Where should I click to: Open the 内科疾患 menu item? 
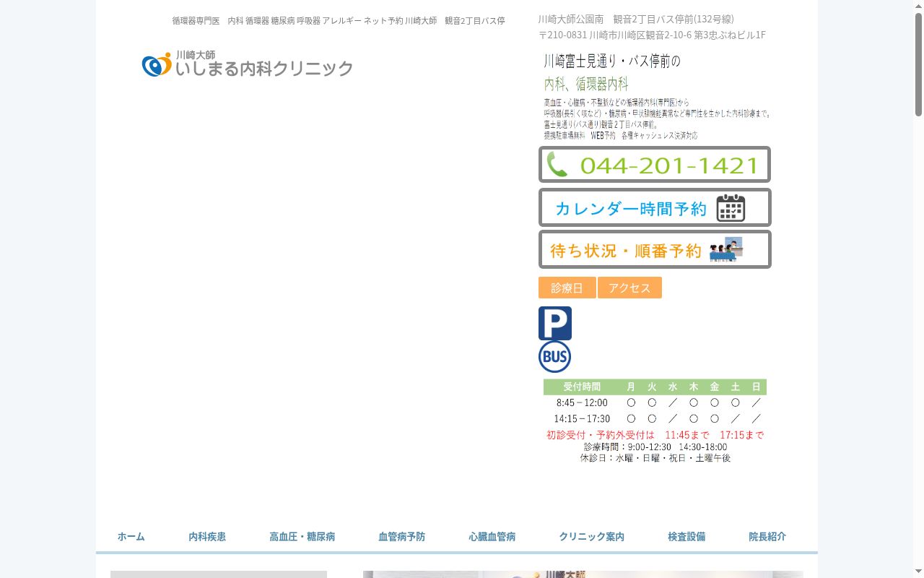[207, 536]
